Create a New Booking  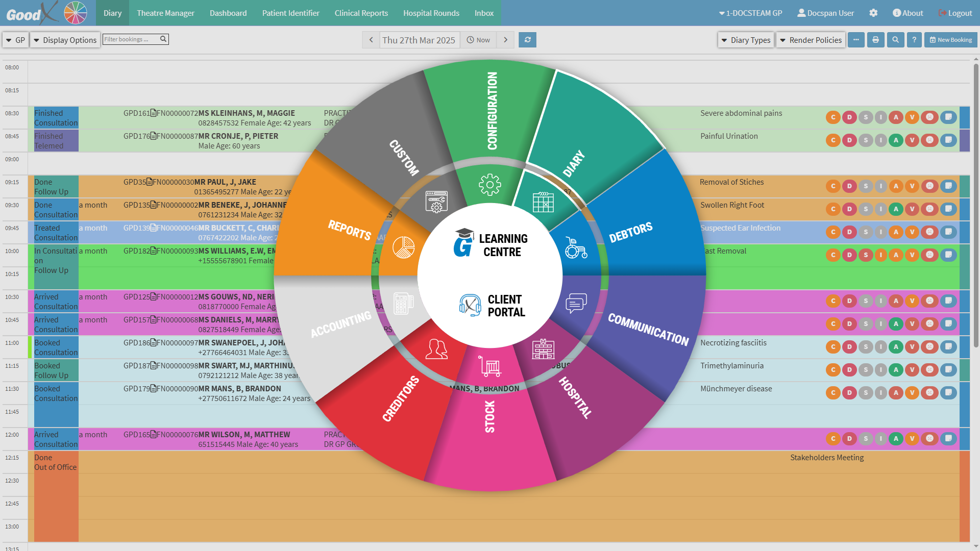pos(950,40)
